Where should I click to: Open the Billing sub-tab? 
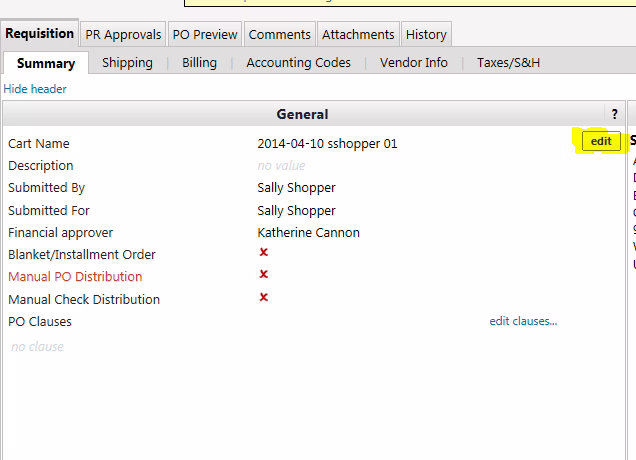pyautogui.click(x=199, y=63)
